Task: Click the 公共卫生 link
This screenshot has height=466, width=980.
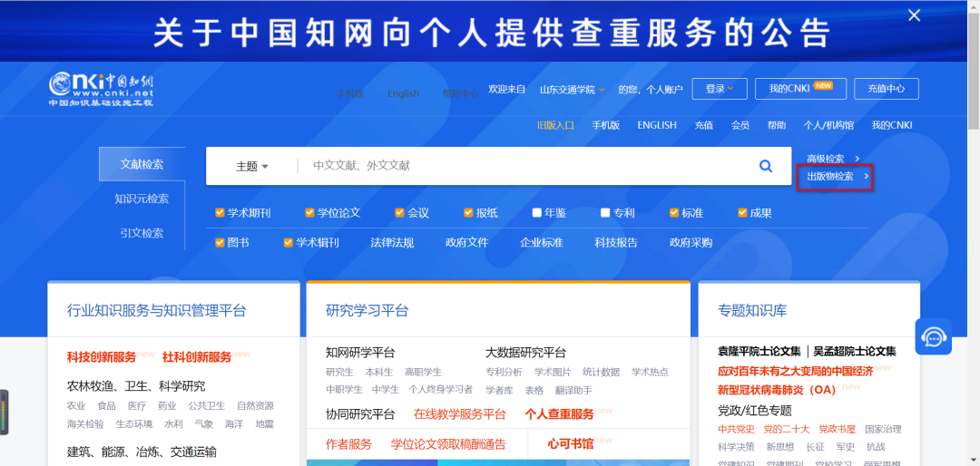Action: (x=206, y=406)
